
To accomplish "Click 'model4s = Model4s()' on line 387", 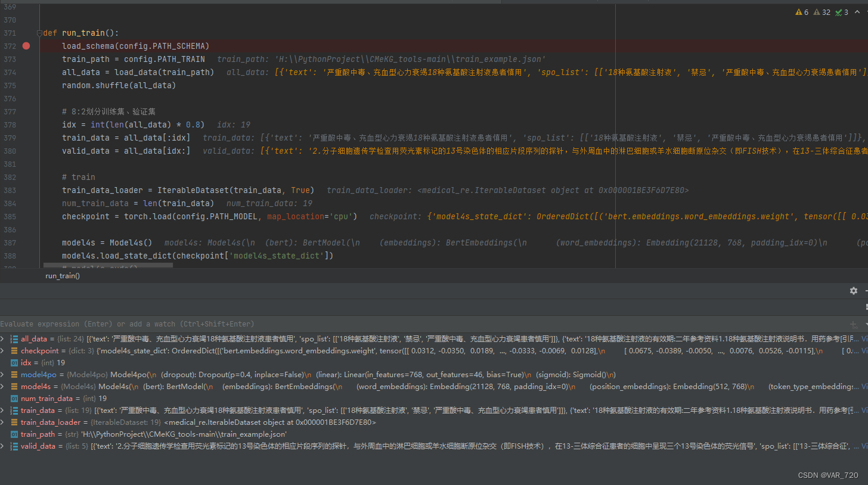I will 107,242.
